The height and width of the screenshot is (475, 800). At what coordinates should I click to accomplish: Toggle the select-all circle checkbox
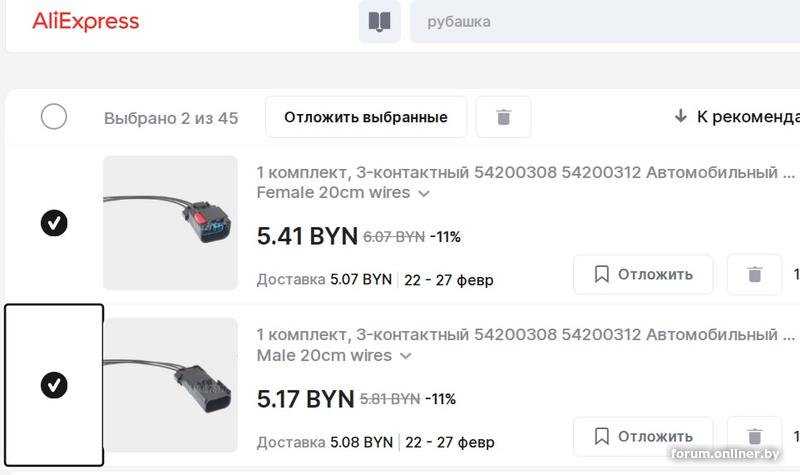point(54,117)
